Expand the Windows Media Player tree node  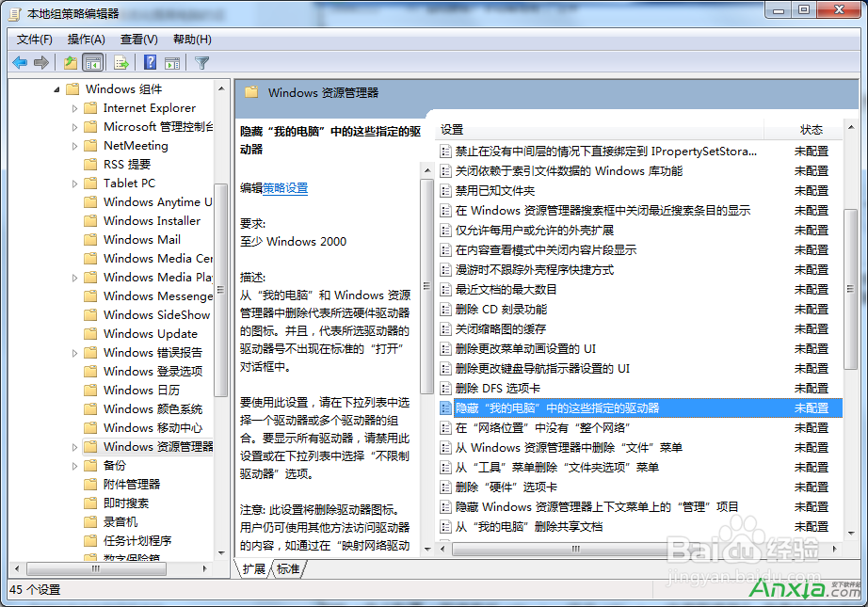pos(74,278)
